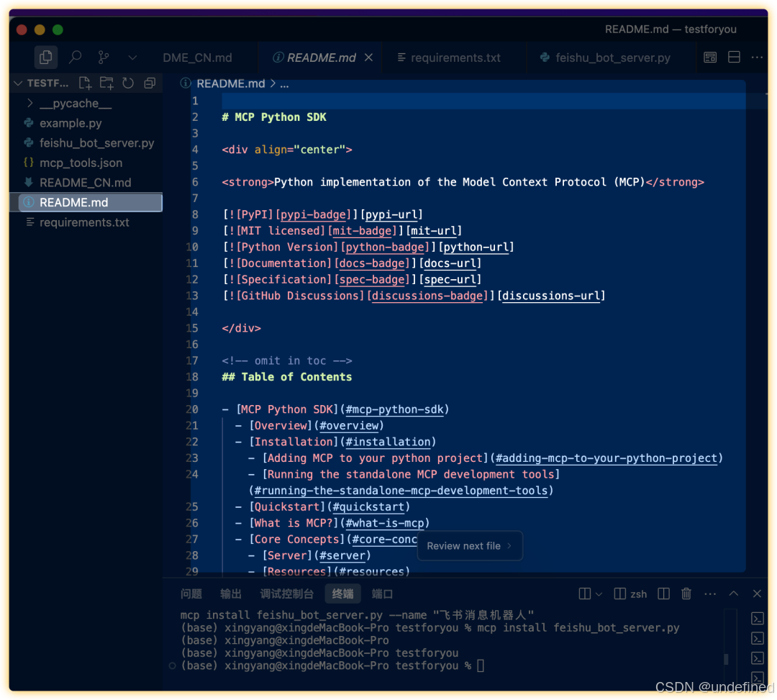
Task: Click the Review next file button
Action: (x=469, y=546)
